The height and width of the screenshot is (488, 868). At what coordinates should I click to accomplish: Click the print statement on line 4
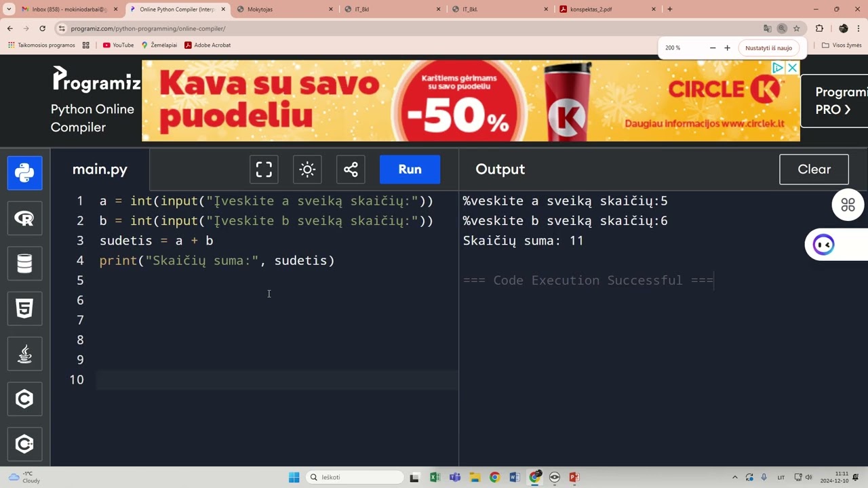coord(217,260)
